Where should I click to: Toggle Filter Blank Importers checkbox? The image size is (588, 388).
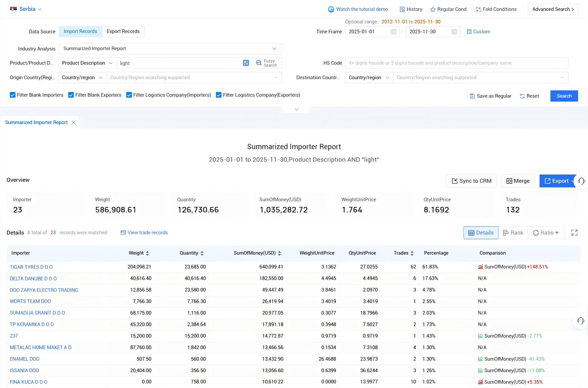point(13,95)
